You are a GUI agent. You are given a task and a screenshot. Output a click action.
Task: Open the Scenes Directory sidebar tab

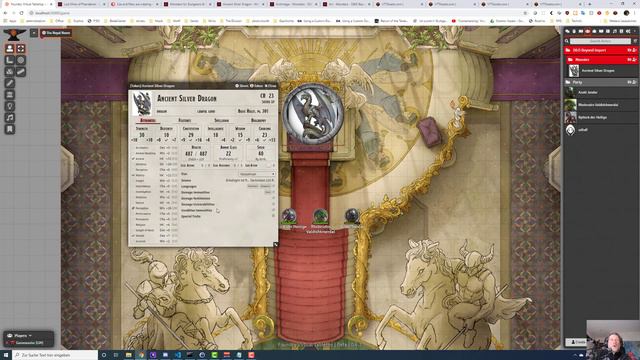pyautogui.click(x=581, y=31)
